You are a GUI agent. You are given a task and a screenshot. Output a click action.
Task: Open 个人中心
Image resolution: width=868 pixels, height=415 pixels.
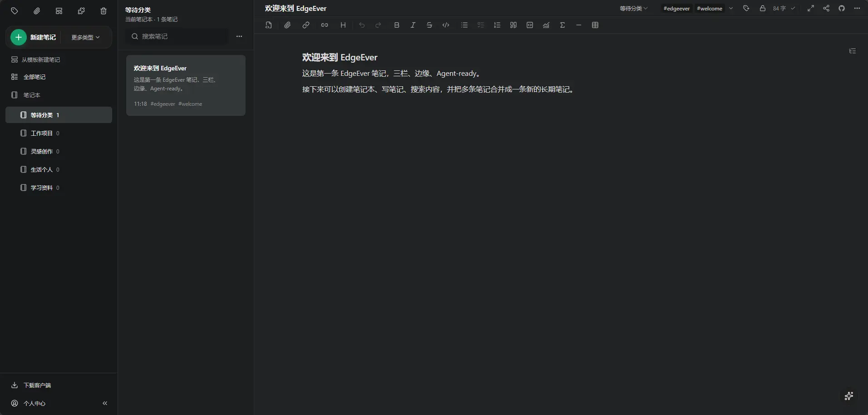[28, 403]
